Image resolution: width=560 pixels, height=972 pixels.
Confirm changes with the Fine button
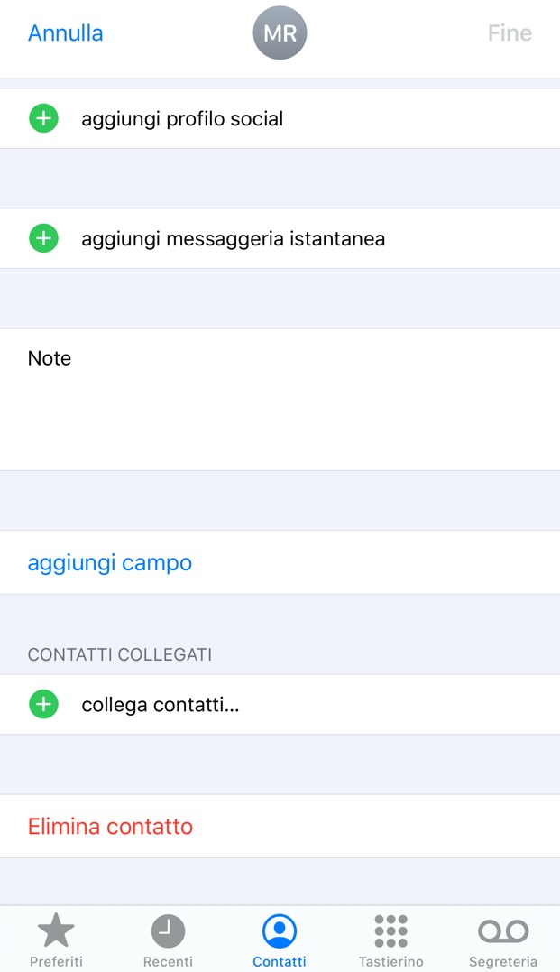point(510,33)
